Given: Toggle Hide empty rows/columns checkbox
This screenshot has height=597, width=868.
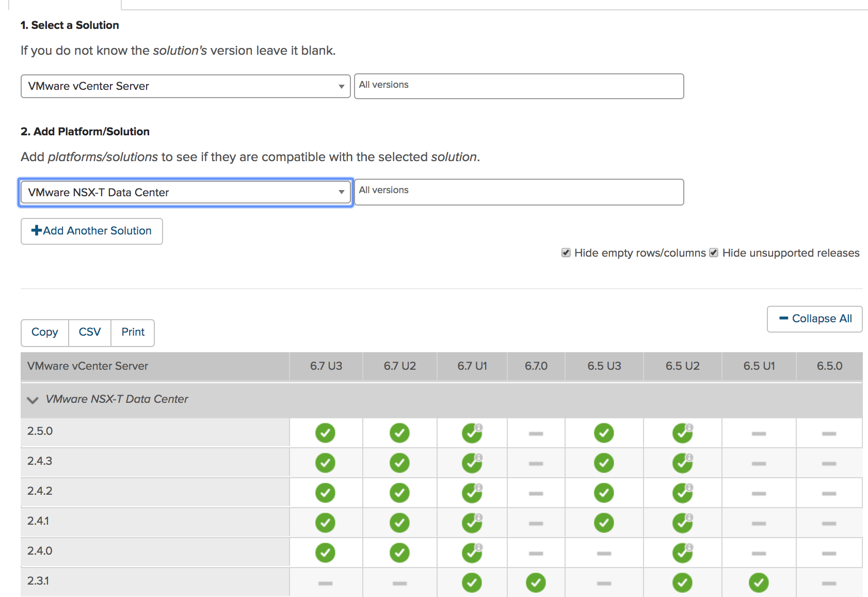Looking at the screenshot, I should point(566,253).
